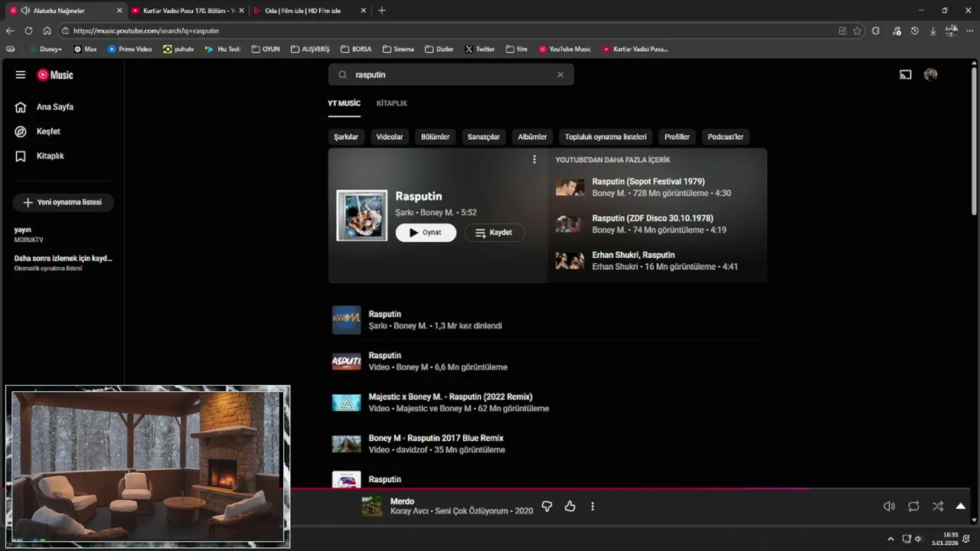
Task: Toggle shuffle in the player bar
Action: pyautogui.click(x=938, y=507)
